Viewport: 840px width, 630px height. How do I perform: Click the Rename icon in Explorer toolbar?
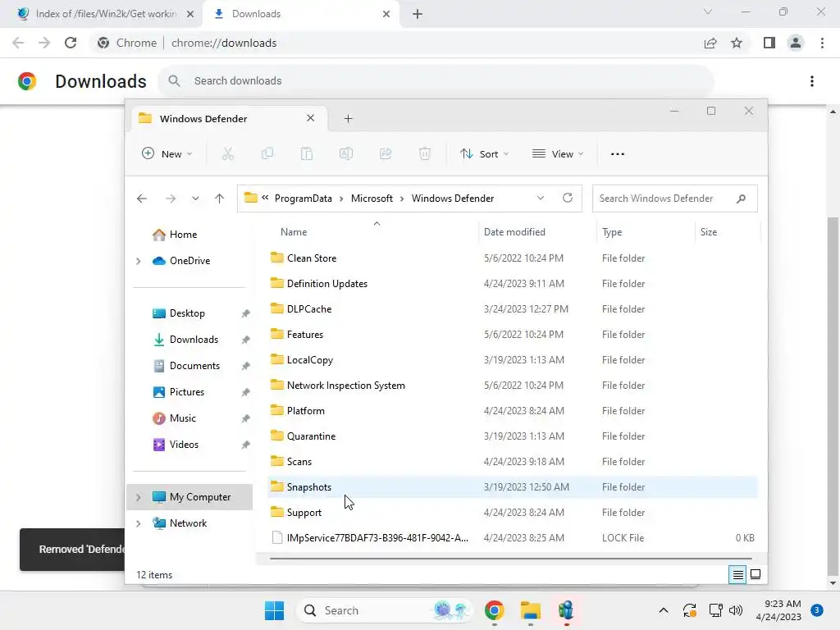pyautogui.click(x=346, y=153)
